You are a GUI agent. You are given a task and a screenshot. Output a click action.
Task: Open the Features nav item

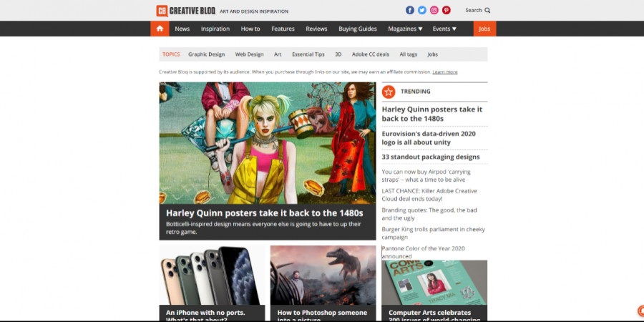[283, 29]
